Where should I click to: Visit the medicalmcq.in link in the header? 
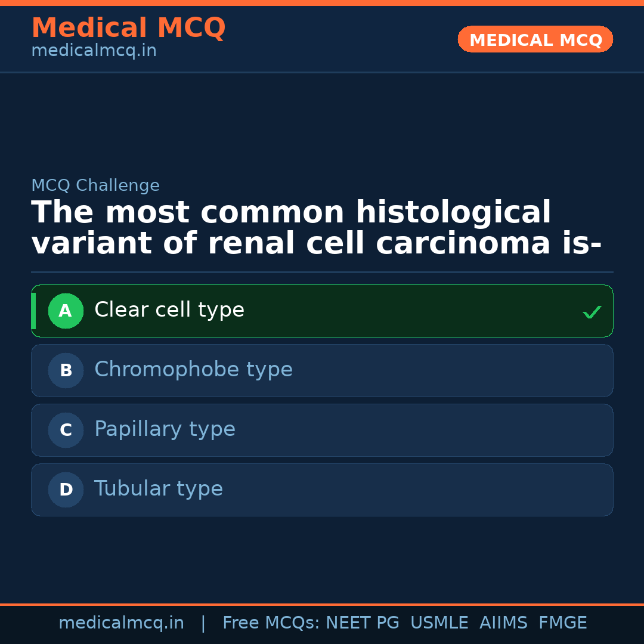[93, 50]
